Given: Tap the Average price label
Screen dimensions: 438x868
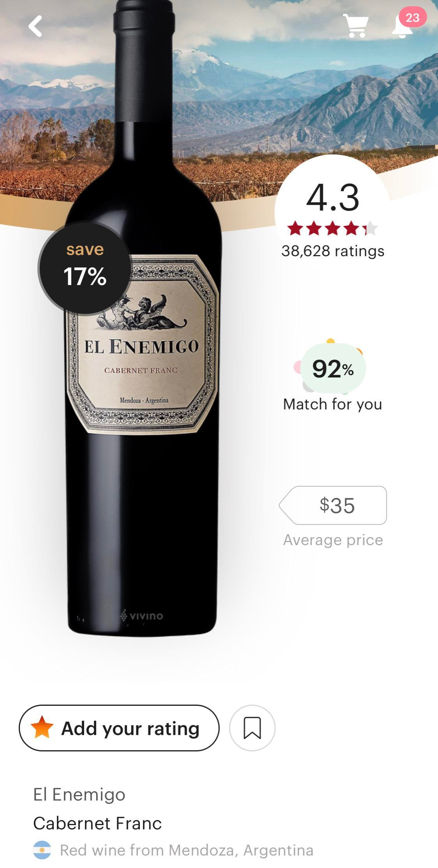Looking at the screenshot, I should point(333,540).
